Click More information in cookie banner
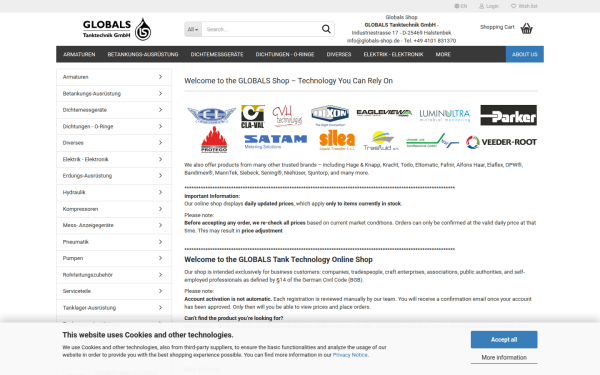 point(504,357)
